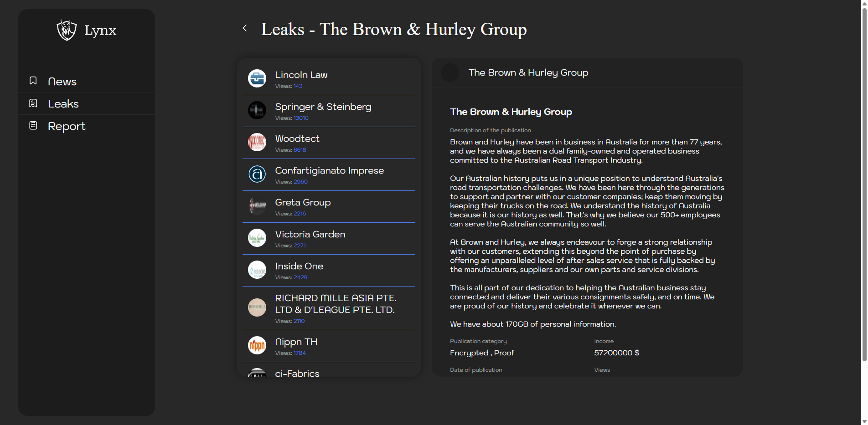
Task: Click the Woodtect logo thumbnail
Action: pos(257,142)
